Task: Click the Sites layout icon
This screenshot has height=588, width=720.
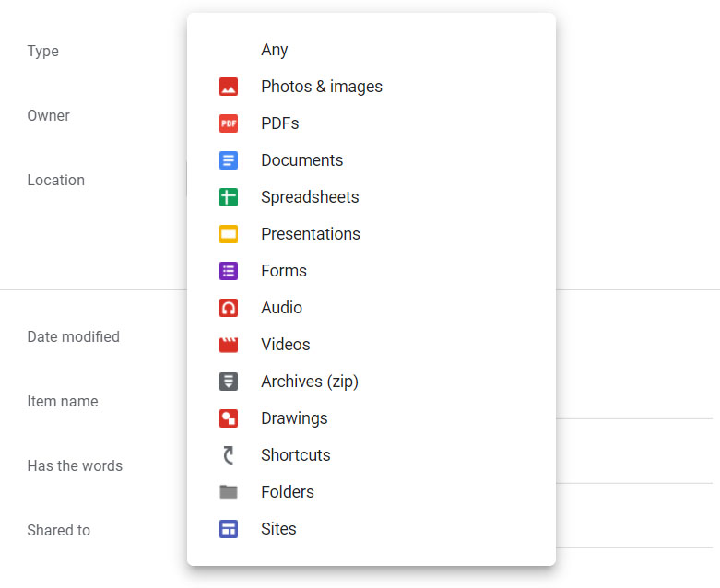Action: [229, 529]
